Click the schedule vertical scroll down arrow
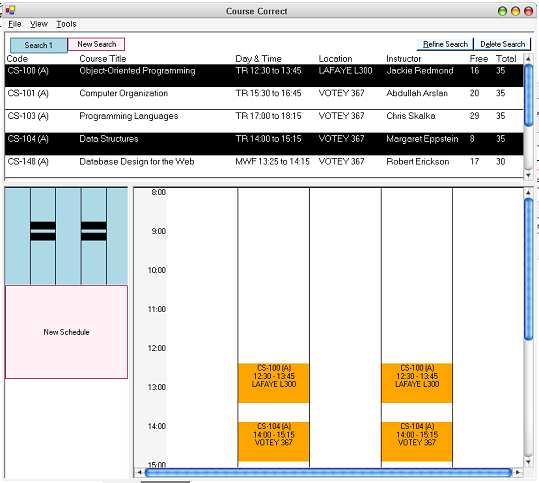The image size is (539, 483). click(528, 462)
